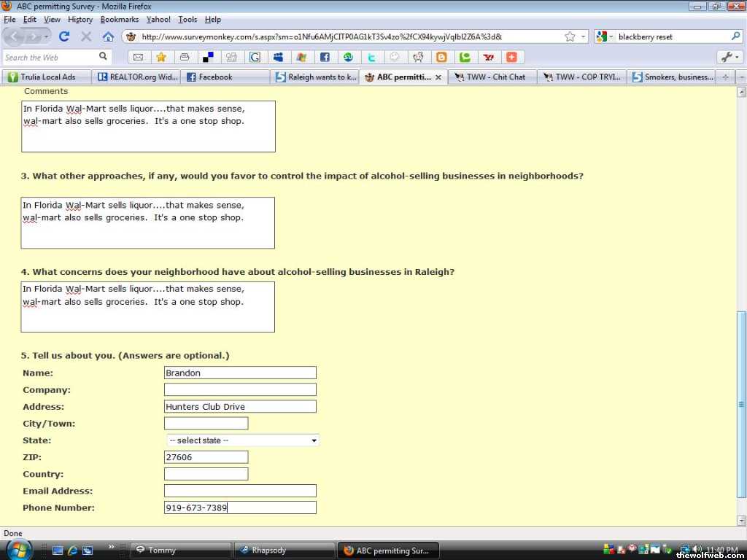Click the Reload page icon
This screenshot has width=747, height=560.
[64, 36]
